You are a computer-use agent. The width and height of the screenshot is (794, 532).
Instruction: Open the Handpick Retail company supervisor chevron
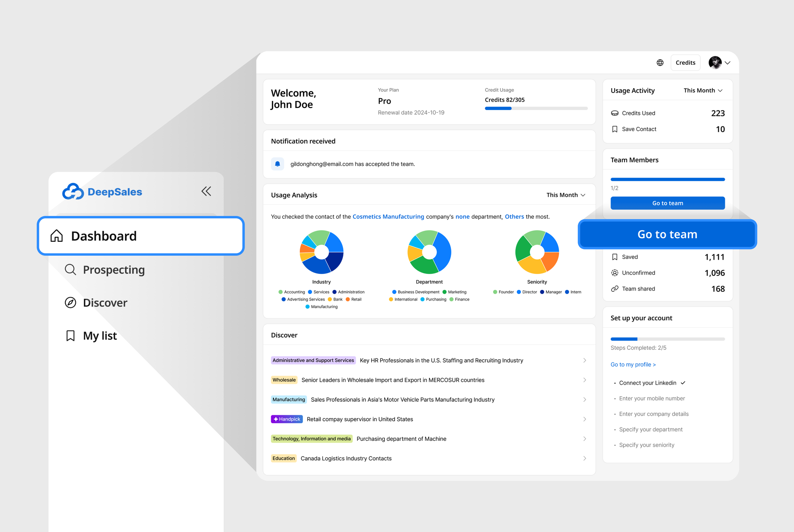tap(584, 419)
